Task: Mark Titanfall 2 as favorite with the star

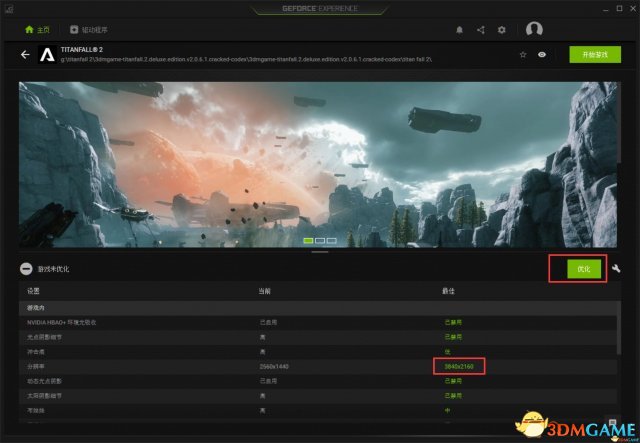Action: pyautogui.click(x=523, y=55)
